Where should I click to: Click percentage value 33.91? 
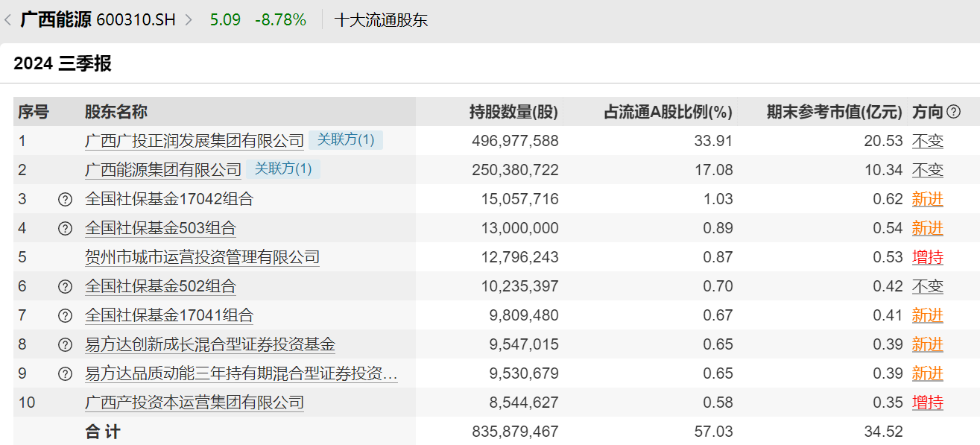click(714, 141)
